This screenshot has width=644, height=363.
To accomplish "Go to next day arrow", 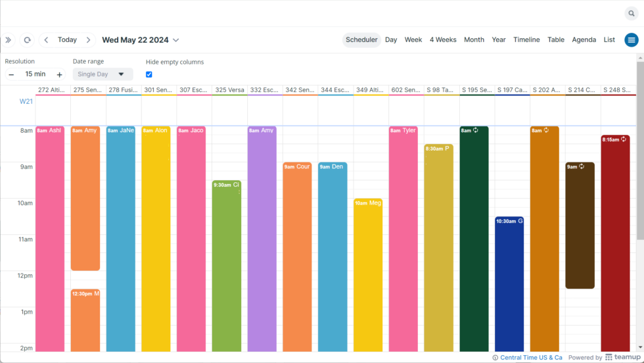I will [89, 40].
